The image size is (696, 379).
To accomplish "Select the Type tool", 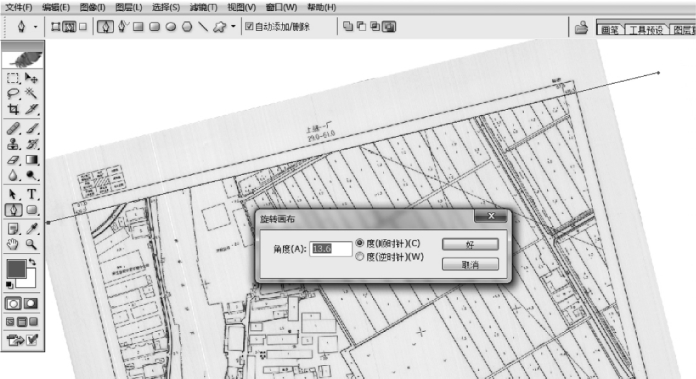I will coord(32,194).
